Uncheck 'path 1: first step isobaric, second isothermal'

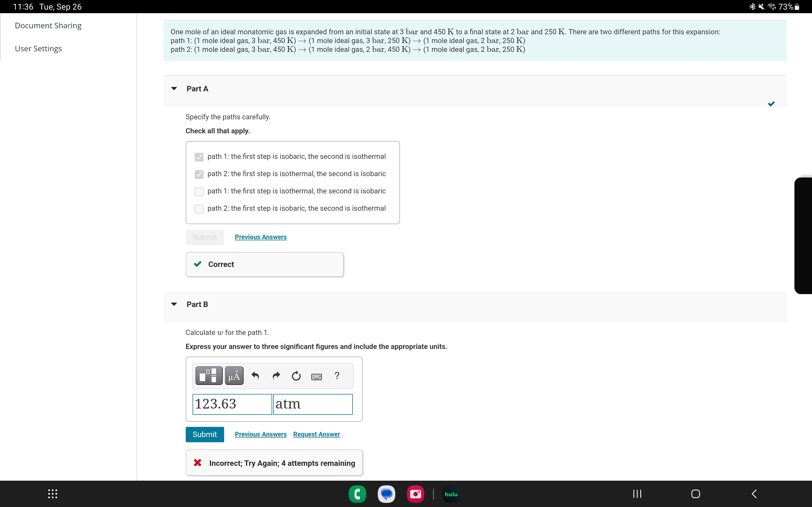[199, 157]
